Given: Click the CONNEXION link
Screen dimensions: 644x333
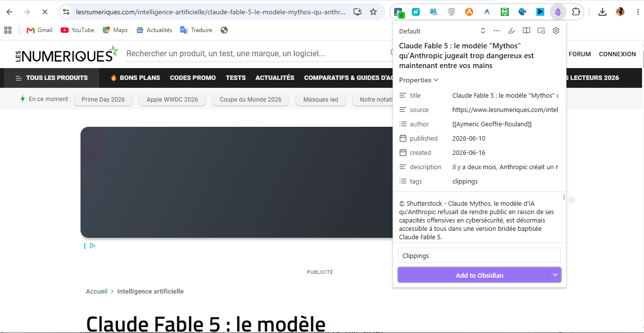Looking at the screenshot, I should 617,54.
